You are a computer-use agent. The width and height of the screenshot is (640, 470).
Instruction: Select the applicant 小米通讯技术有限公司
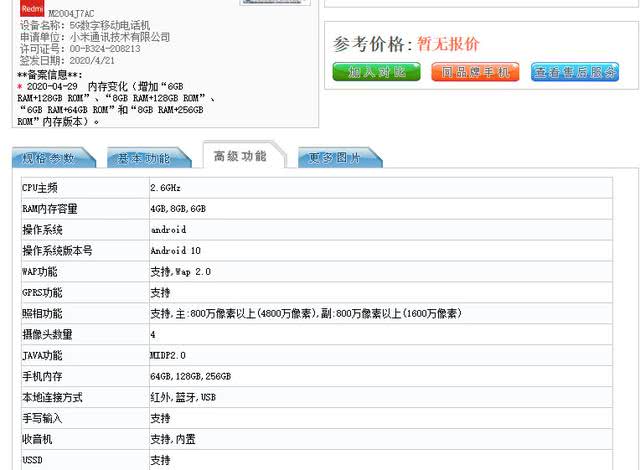120,37
